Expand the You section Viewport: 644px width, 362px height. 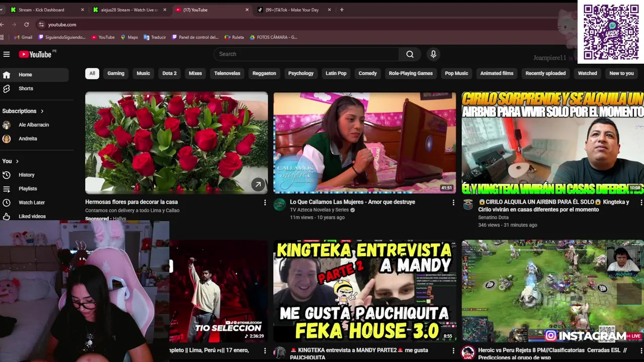point(11,161)
